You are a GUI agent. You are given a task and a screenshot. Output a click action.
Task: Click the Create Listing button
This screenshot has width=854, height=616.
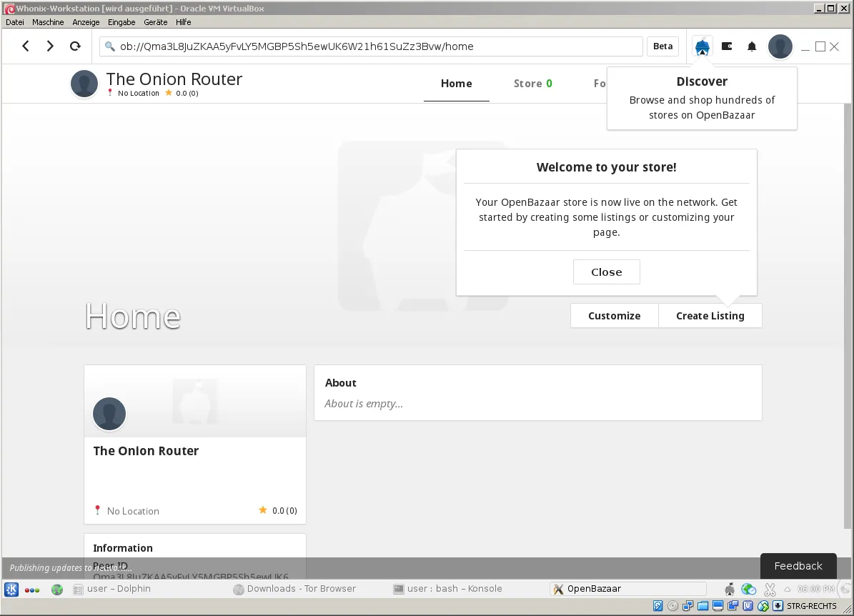[x=710, y=316]
